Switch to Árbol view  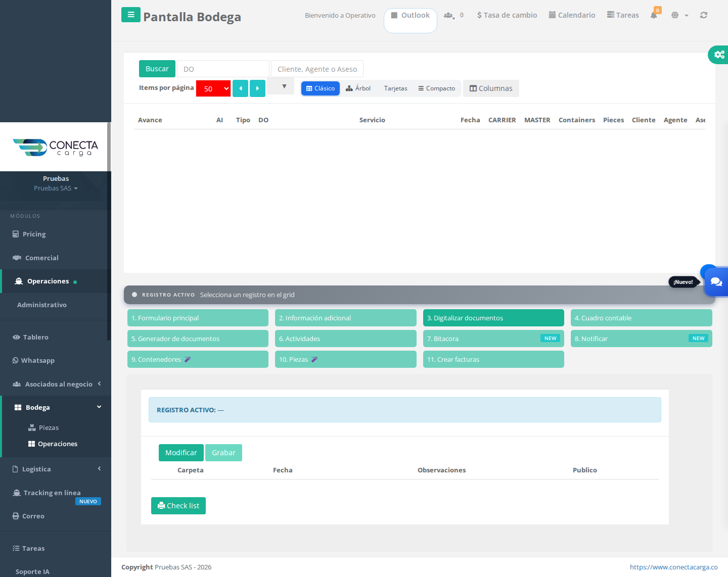point(358,88)
